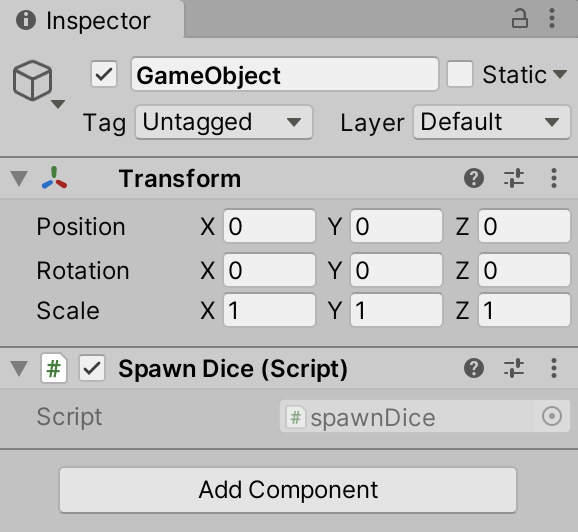Open Spawn Dice more options menu
The image size is (578, 532).
click(x=554, y=368)
